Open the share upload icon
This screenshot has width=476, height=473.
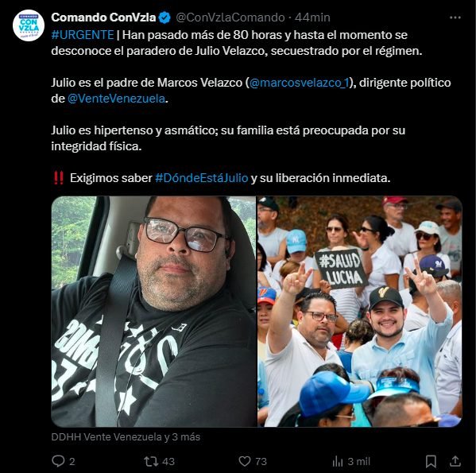coord(455,461)
